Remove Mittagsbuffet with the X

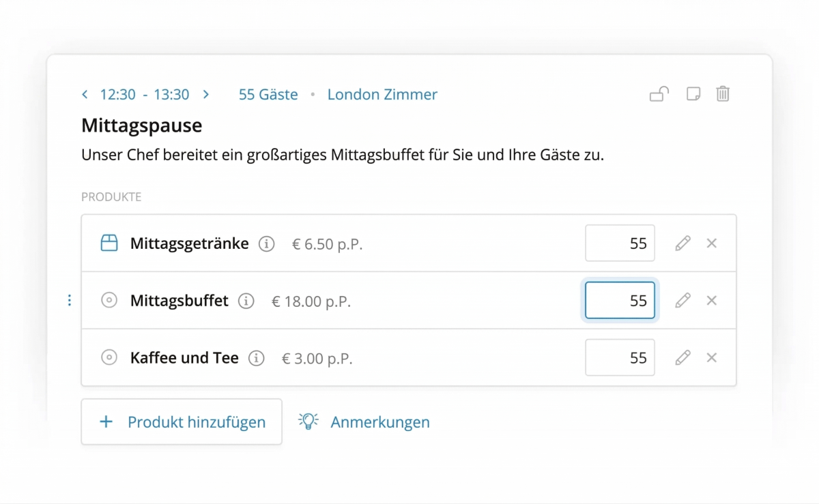click(712, 301)
